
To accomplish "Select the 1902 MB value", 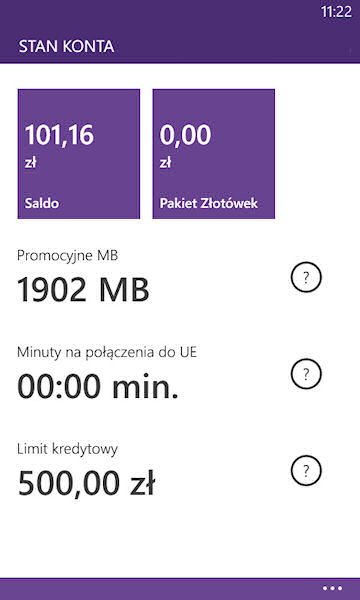I will point(83,290).
